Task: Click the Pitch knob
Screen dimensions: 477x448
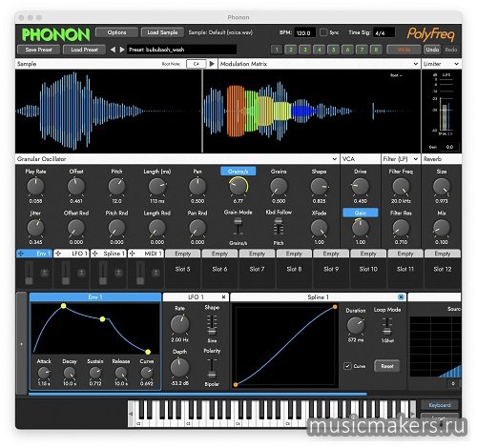Action: click(x=116, y=187)
